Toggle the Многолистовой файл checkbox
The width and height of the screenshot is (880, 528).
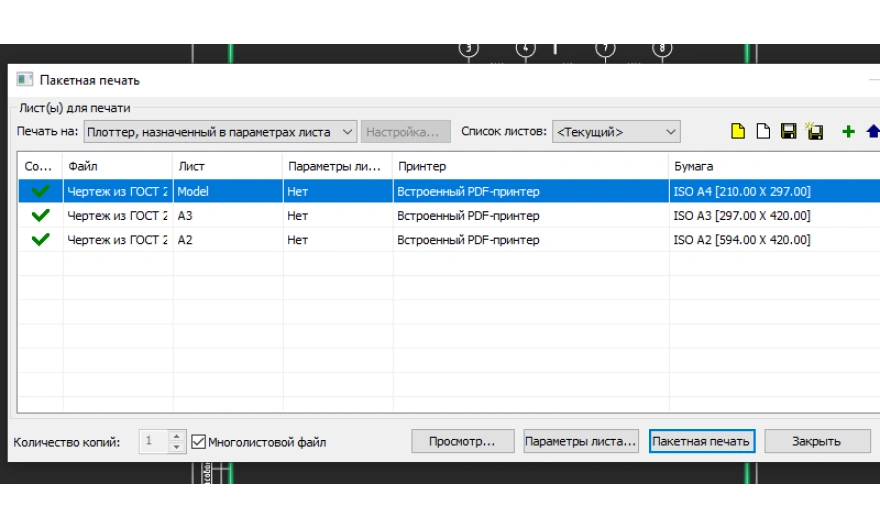click(198, 442)
